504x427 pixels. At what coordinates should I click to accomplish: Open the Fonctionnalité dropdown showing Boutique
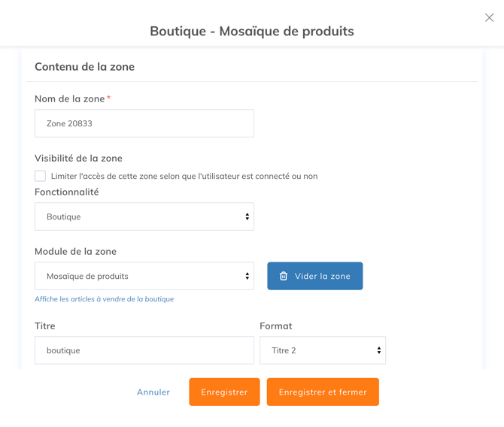[144, 217]
